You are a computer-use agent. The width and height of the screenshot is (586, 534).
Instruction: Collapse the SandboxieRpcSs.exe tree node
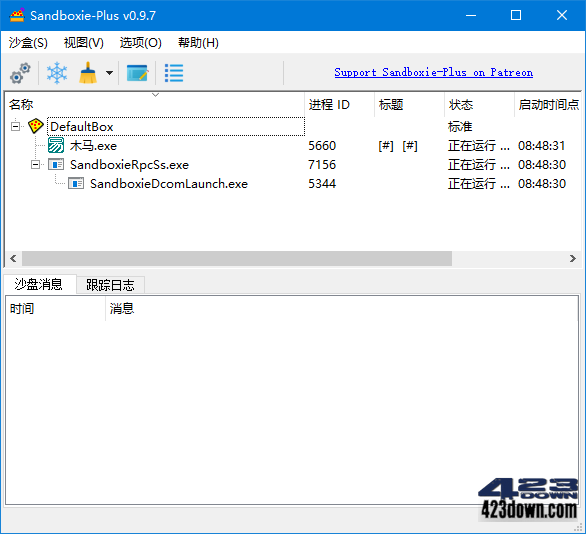click(x=35, y=164)
